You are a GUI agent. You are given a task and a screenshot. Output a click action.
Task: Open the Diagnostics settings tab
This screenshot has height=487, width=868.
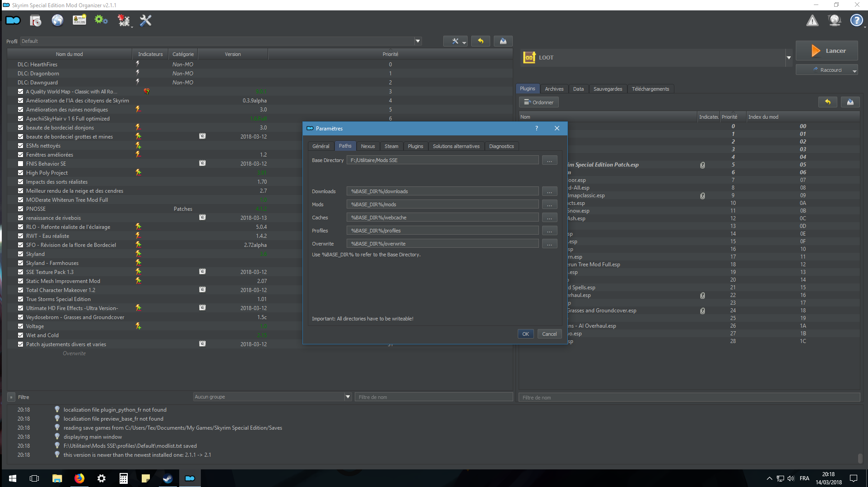click(x=501, y=146)
